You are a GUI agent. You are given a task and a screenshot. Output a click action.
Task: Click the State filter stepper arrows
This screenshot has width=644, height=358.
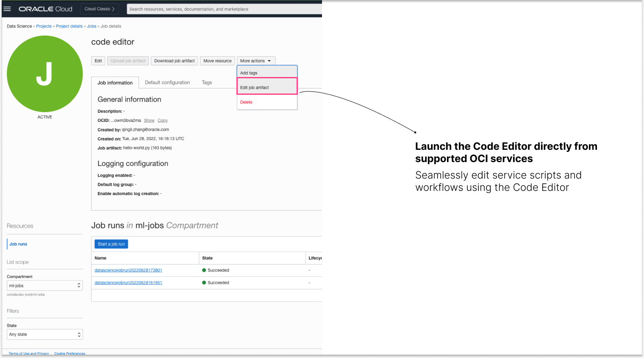[79, 334]
